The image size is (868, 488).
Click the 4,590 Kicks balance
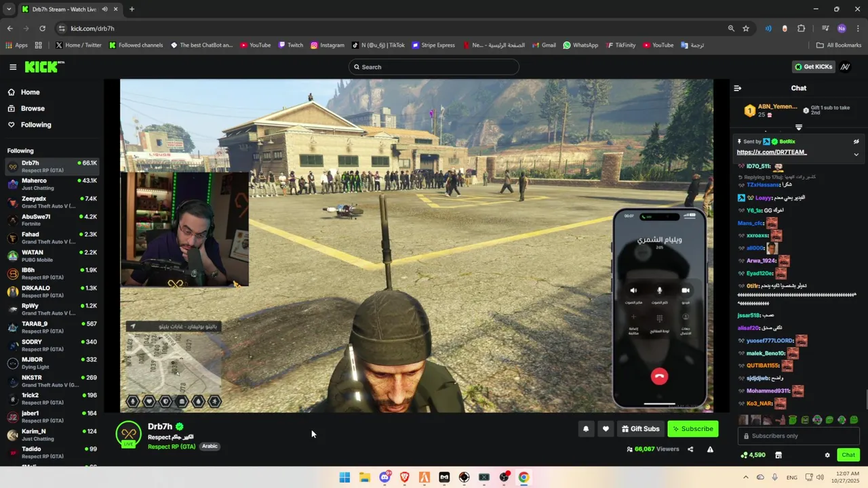click(753, 455)
